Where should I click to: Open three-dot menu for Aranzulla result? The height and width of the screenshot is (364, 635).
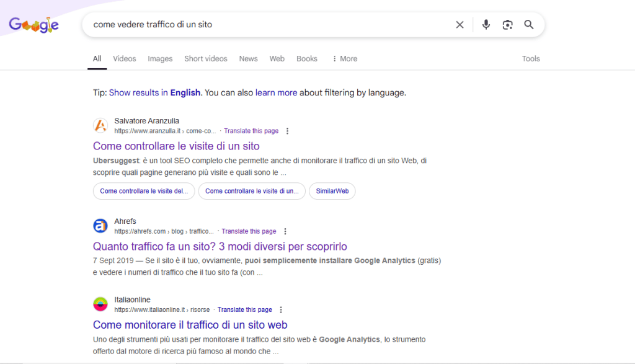287,131
